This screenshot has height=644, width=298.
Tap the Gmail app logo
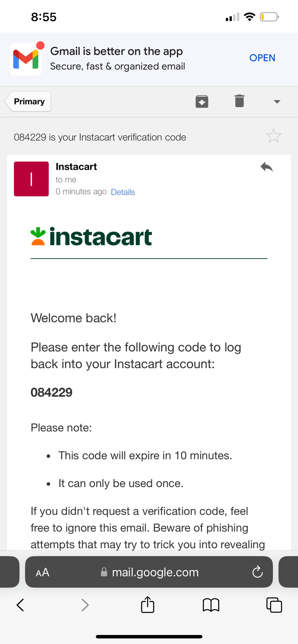(x=26, y=59)
